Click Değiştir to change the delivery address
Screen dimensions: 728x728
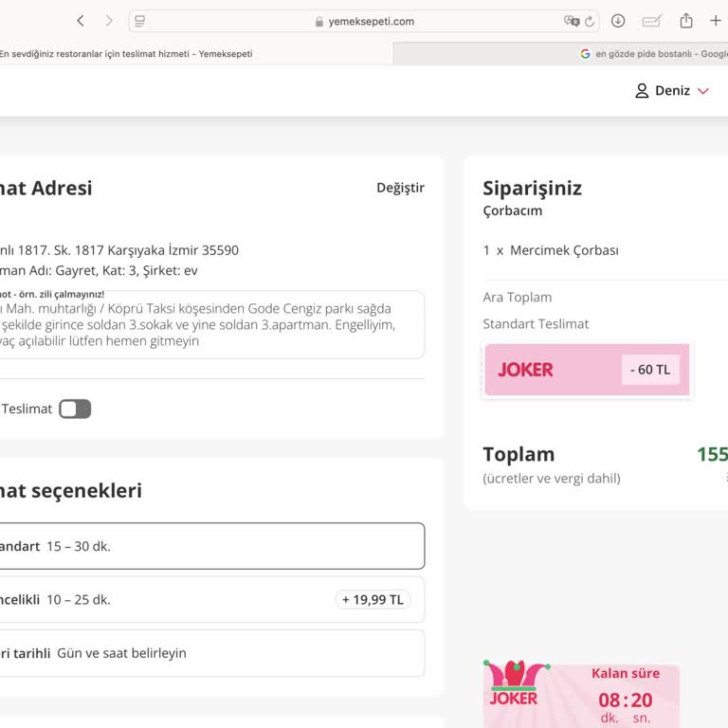tap(400, 188)
